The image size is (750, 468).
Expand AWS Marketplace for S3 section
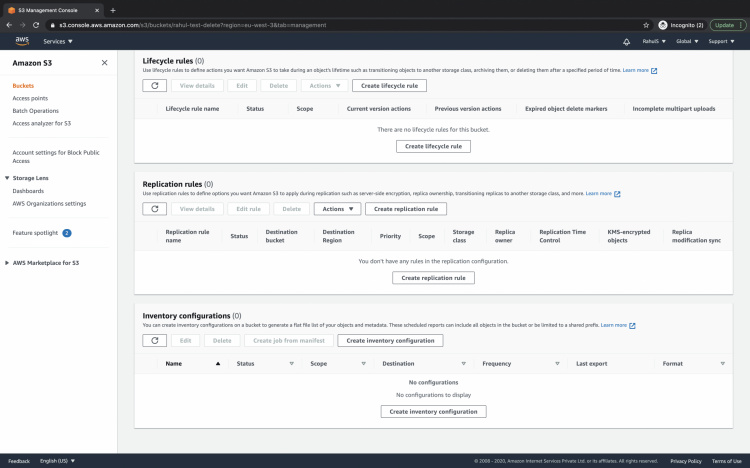click(7, 262)
